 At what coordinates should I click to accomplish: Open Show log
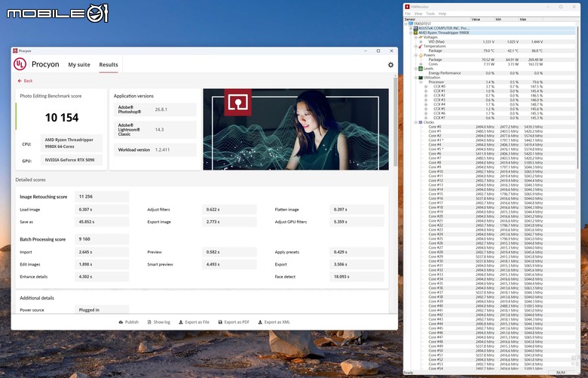point(158,322)
